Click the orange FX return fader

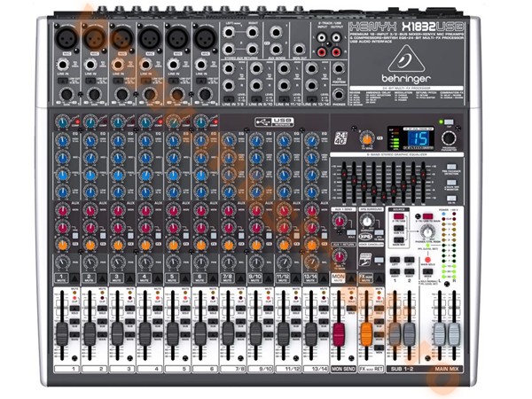[366, 334]
